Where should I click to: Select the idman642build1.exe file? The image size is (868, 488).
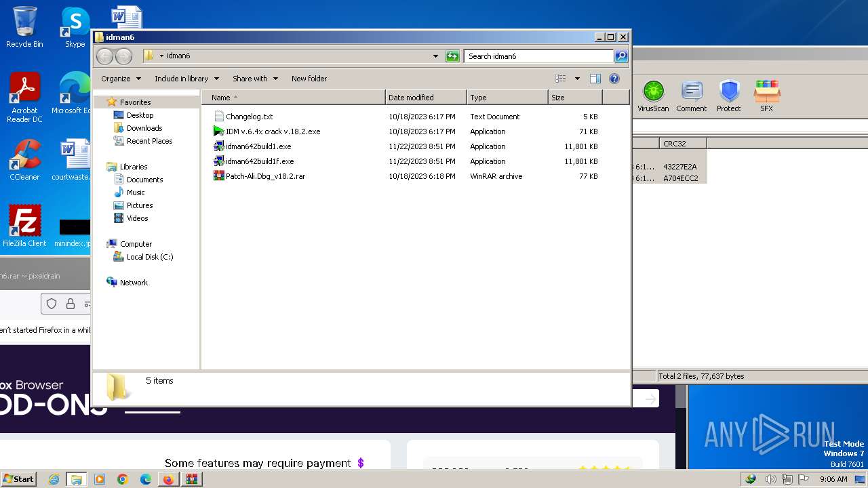click(258, 146)
